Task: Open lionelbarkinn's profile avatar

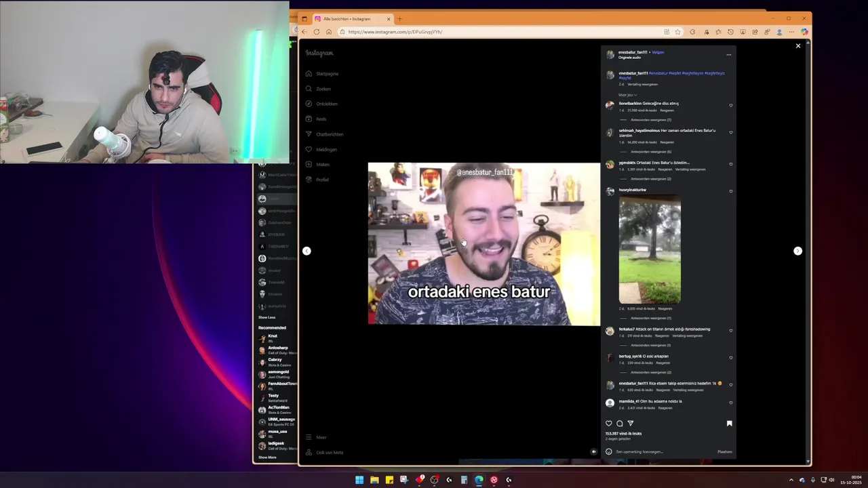Action: 610,105
